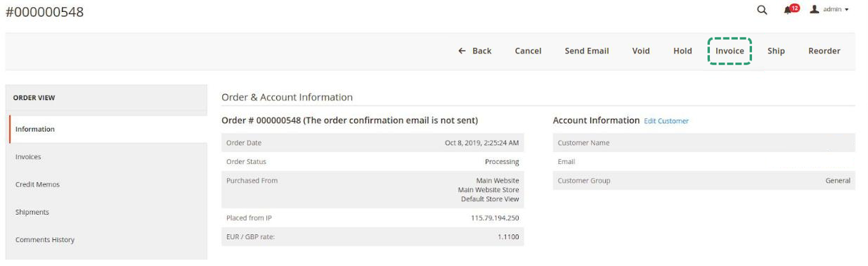Click the Ship button

click(x=776, y=51)
